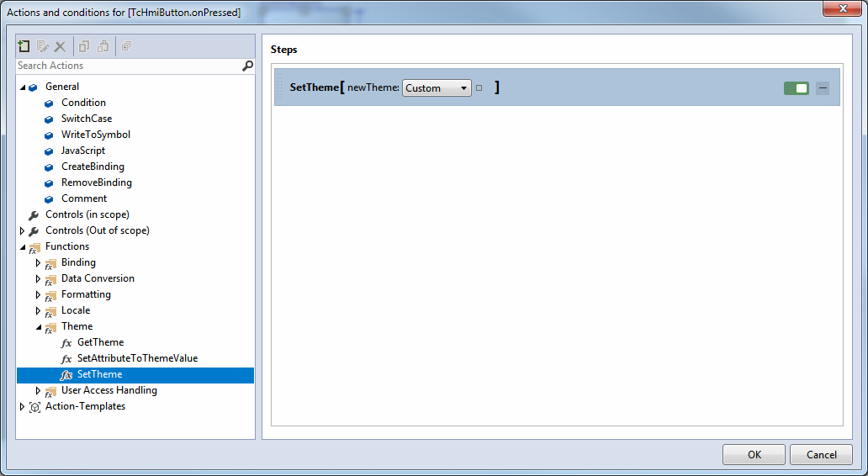Image resolution: width=868 pixels, height=476 pixels.
Task: Select the WriteToSymbol action
Action: pos(96,135)
